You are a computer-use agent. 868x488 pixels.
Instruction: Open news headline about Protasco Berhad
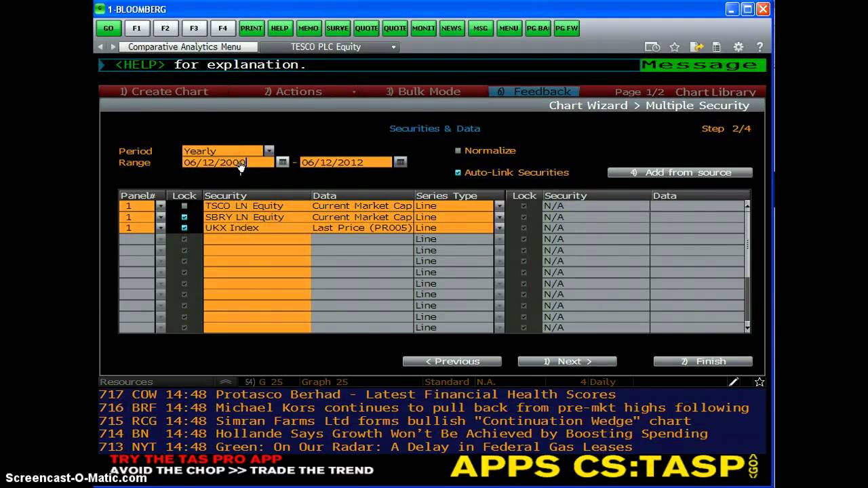(416, 394)
